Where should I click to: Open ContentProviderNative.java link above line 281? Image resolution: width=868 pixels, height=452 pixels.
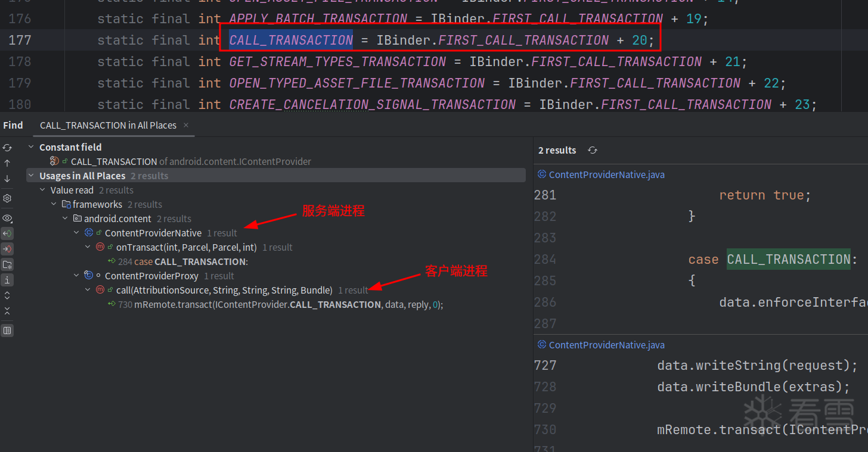(606, 175)
